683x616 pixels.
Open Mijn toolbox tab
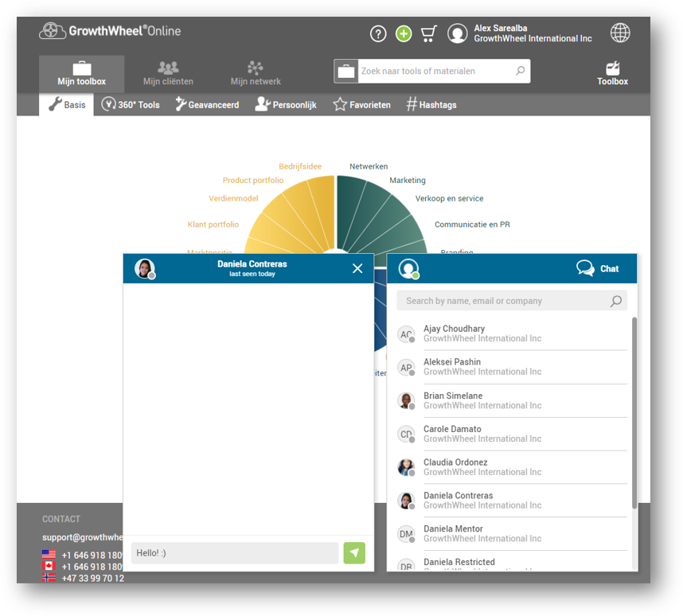(x=81, y=74)
